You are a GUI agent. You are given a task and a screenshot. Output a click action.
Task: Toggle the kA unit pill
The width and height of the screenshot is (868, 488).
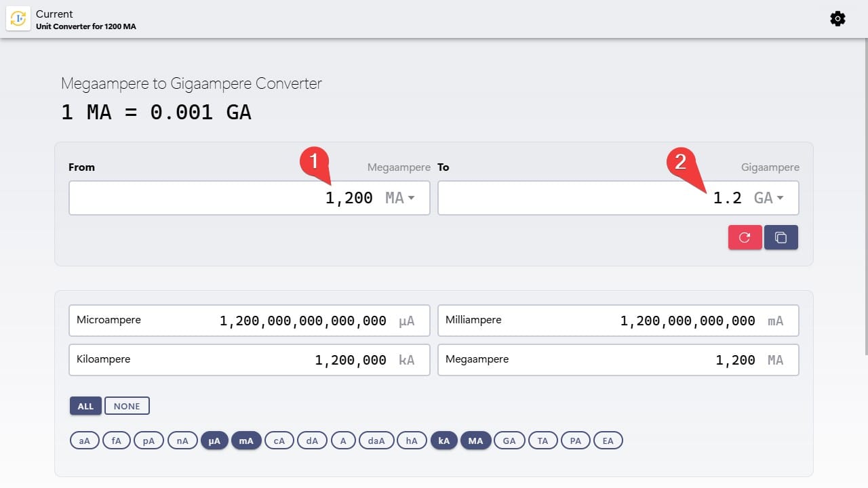[x=443, y=440]
